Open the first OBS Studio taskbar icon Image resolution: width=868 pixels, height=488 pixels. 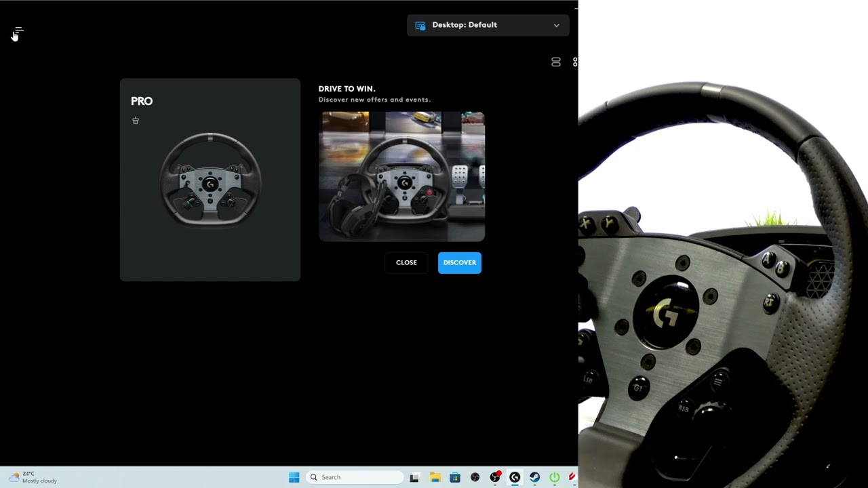[x=475, y=477]
